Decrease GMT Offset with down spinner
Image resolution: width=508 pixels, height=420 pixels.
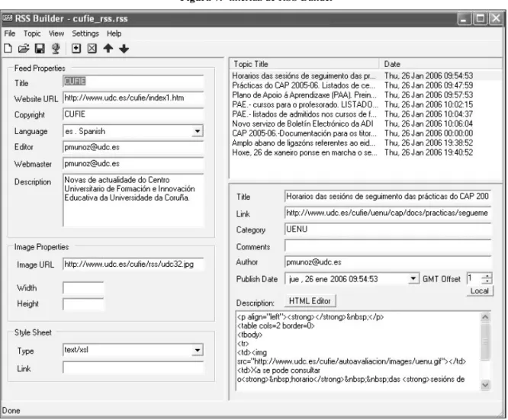[x=487, y=281]
